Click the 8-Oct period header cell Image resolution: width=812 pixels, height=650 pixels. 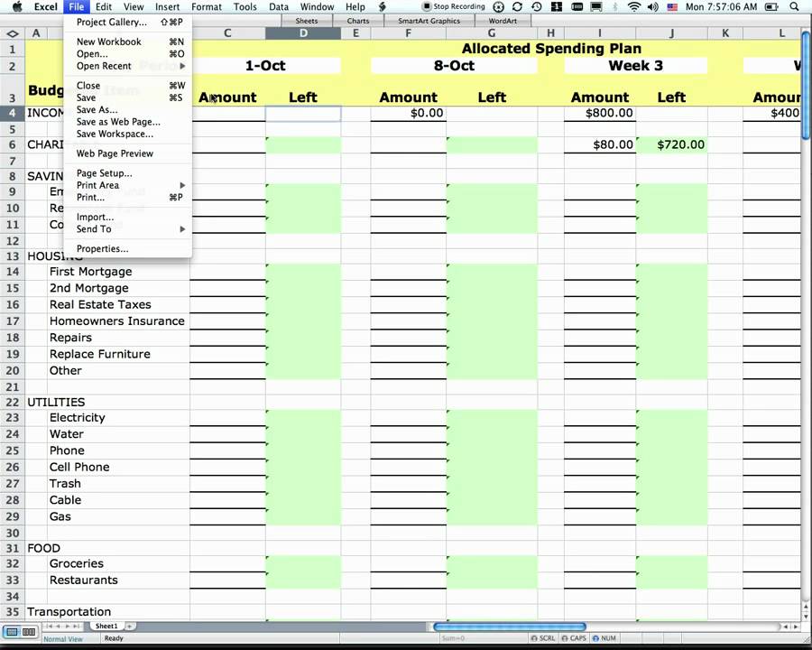(x=454, y=66)
